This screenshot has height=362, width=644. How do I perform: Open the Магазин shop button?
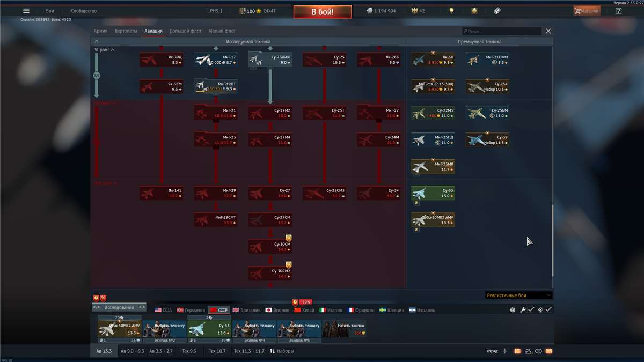click(x=587, y=11)
